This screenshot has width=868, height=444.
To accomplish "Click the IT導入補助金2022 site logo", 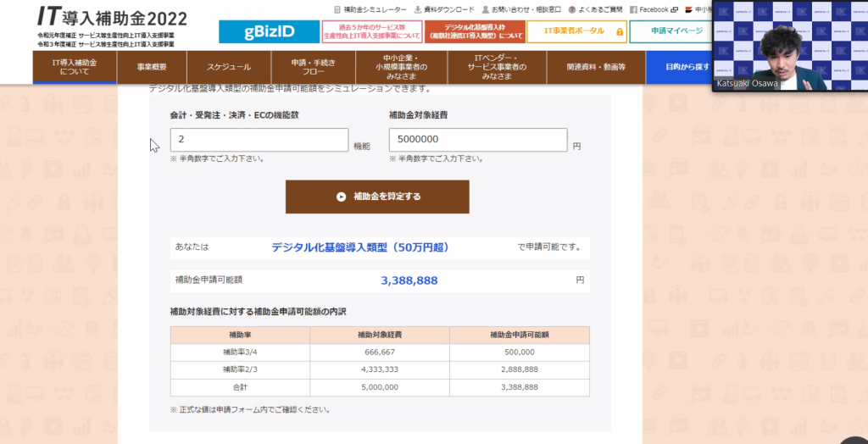I will (112, 18).
